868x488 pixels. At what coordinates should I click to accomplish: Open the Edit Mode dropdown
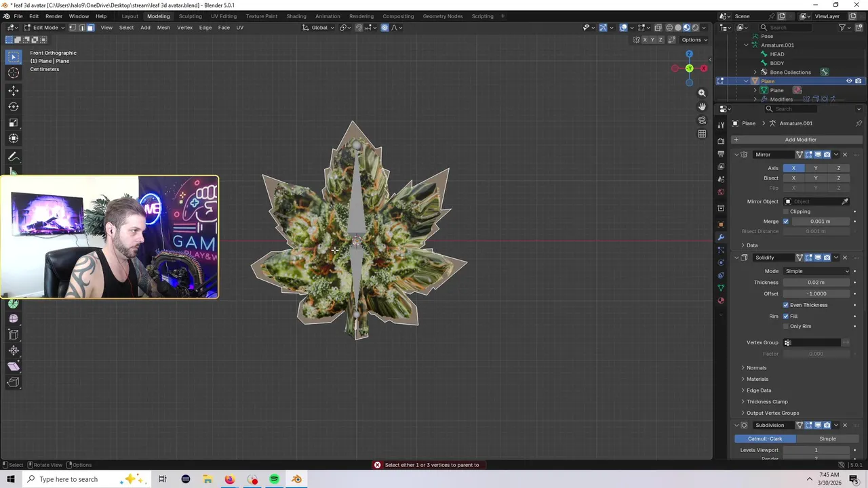coord(45,28)
